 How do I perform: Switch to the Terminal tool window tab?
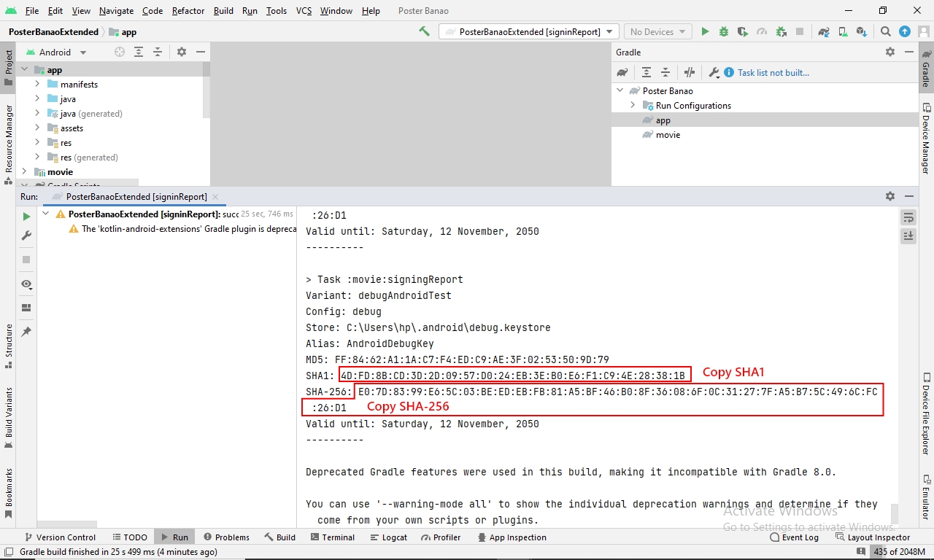coord(333,537)
